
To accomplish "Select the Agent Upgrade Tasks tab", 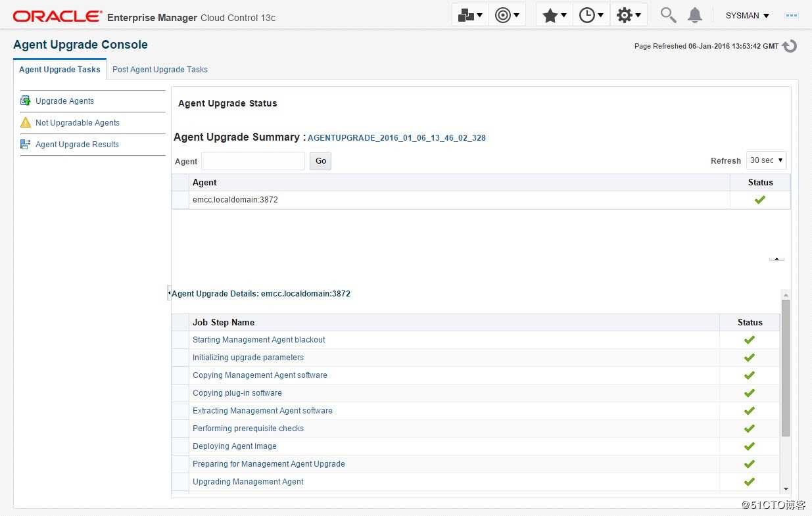I will click(x=60, y=70).
